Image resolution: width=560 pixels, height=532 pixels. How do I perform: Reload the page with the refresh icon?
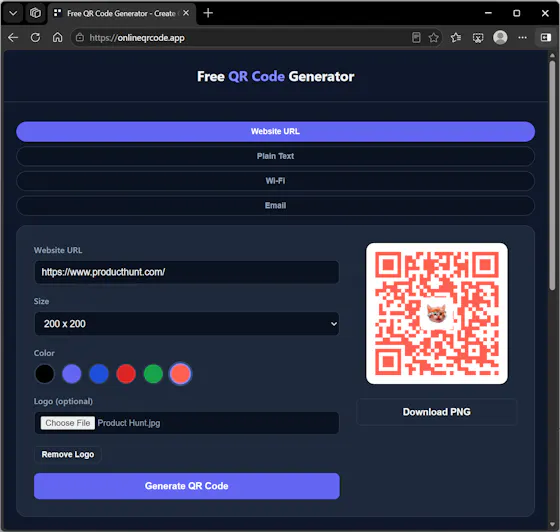pyautogui.click(x=35, y=37)
